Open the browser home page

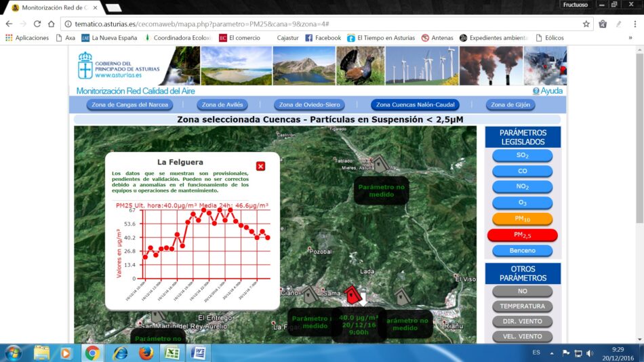coord(52,24)
